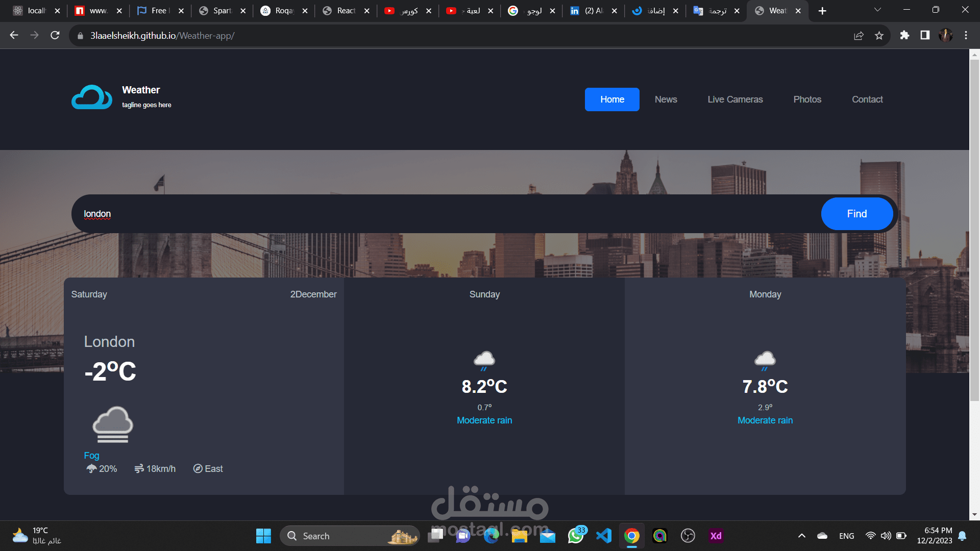The image size is (980, 551).
Task: Switch to the Free browser tab
Action: pyautogui.click(x=161, y=11)
